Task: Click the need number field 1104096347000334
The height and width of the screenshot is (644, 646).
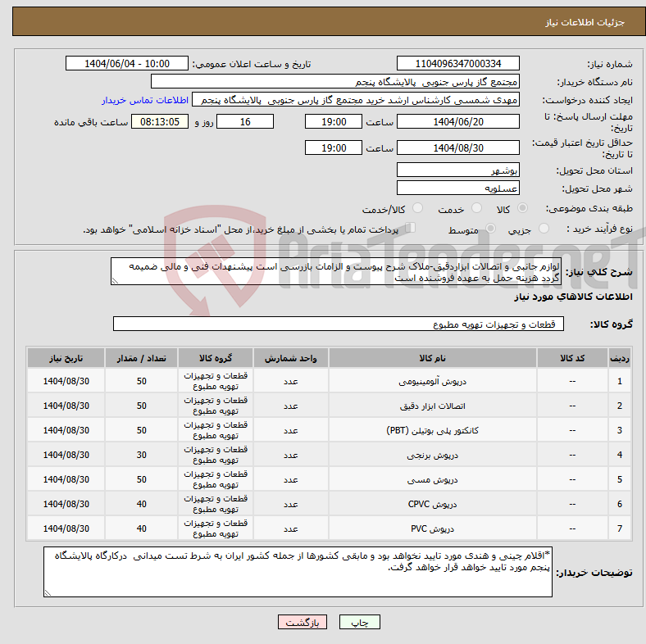Action: tap(457, 63)
